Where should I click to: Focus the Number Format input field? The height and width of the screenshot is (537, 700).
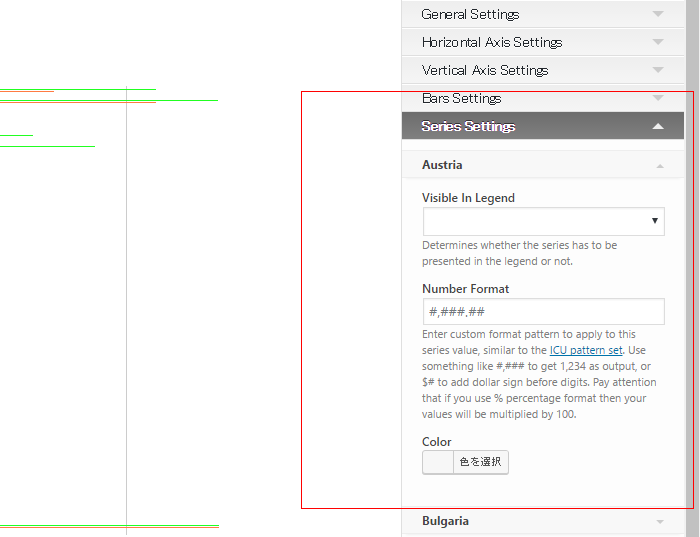tap(543, 312)
